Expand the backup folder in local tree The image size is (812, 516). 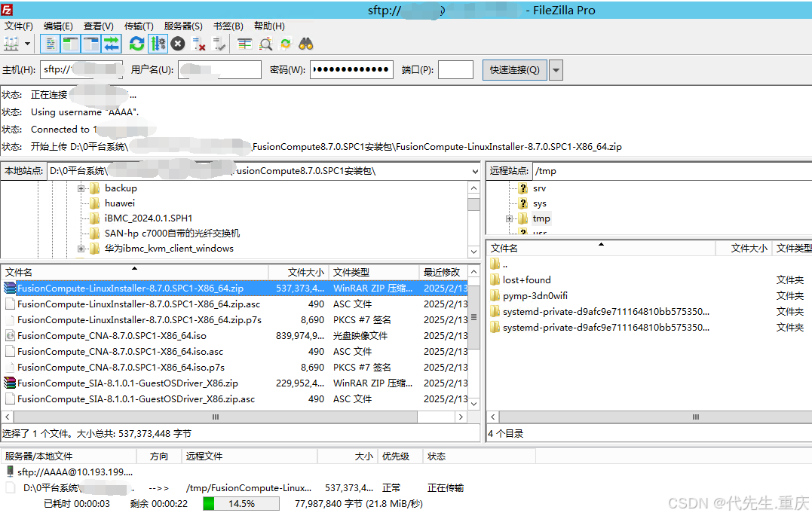(81, 188)
